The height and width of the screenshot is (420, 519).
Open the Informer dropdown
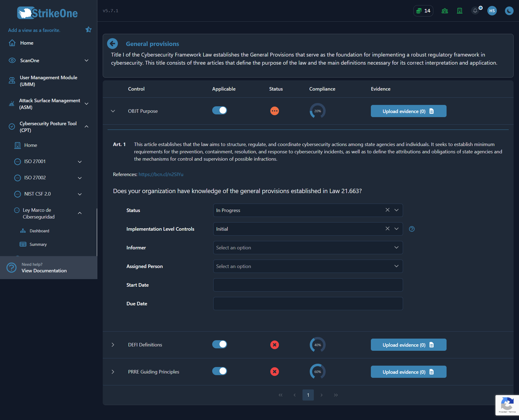click(x=308, y=247)
